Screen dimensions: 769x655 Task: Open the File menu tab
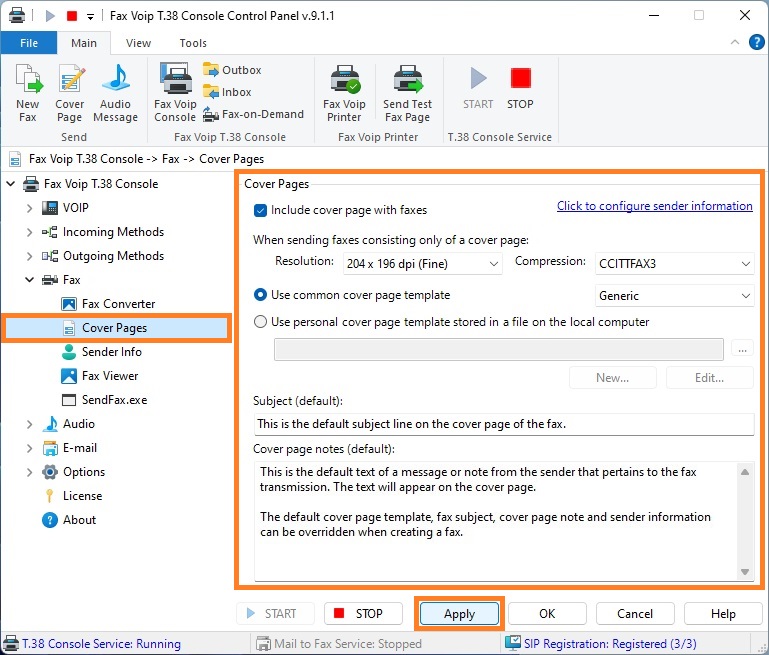[29, 43]
